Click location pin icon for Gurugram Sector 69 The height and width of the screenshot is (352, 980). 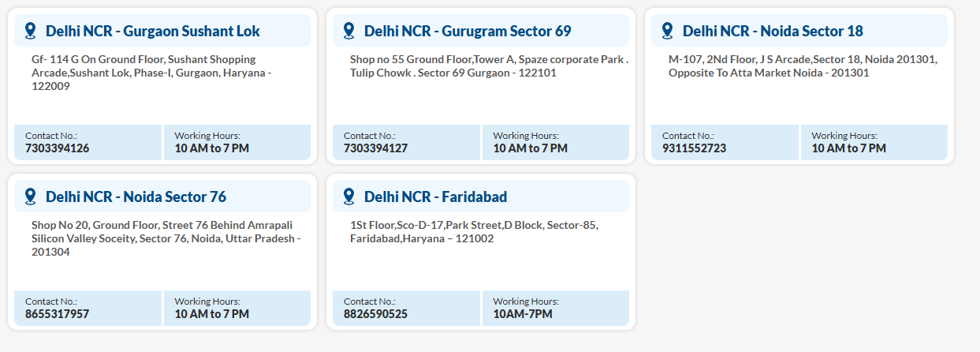(349, 31)
